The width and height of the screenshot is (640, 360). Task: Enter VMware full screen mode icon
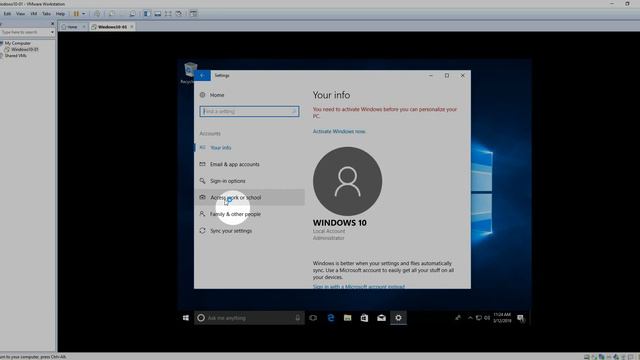pyautogui.click(x=168, y=13)
